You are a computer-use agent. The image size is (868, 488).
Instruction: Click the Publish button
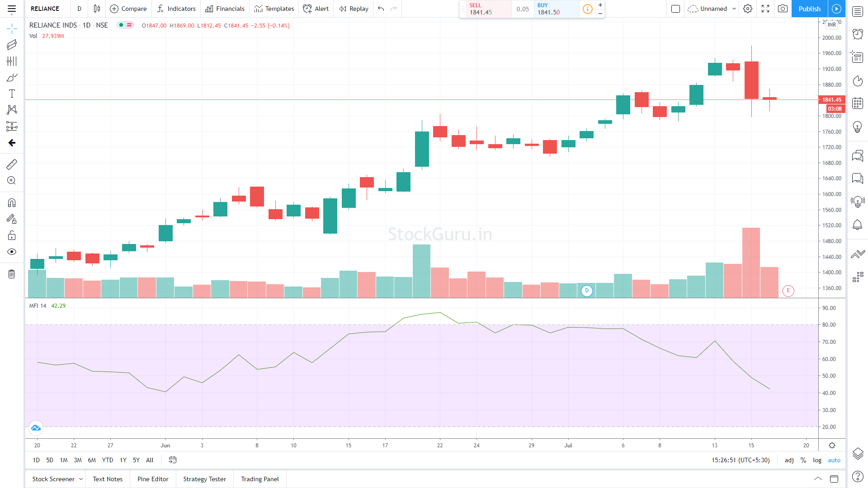[809, 9]
